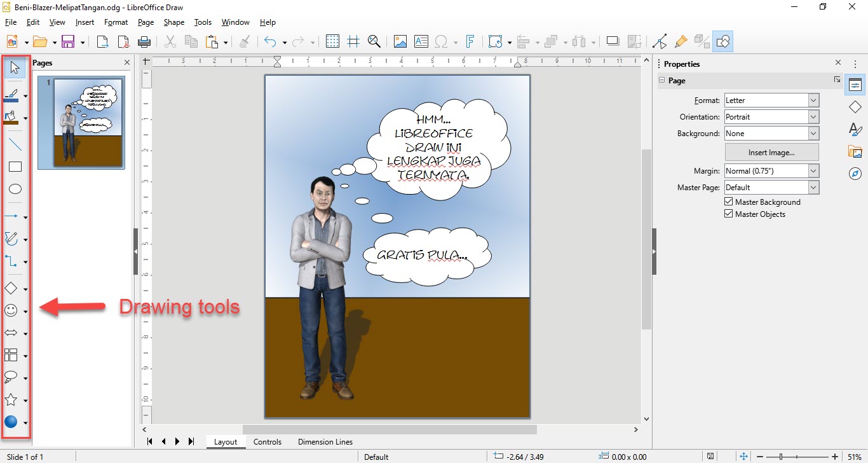The image size is (868, 463).
Task: Toggle Show Draw Functions button
Action: [x=723, y=42]
